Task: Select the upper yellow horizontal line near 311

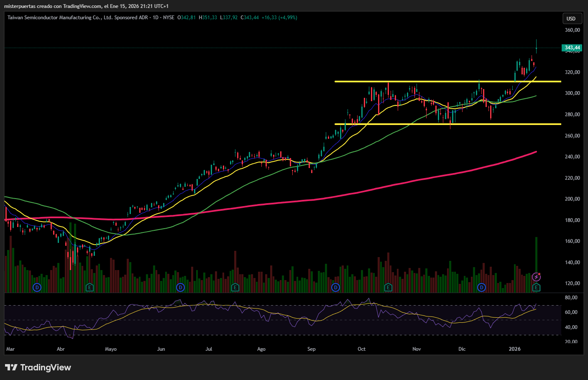Action: point(447,82)
